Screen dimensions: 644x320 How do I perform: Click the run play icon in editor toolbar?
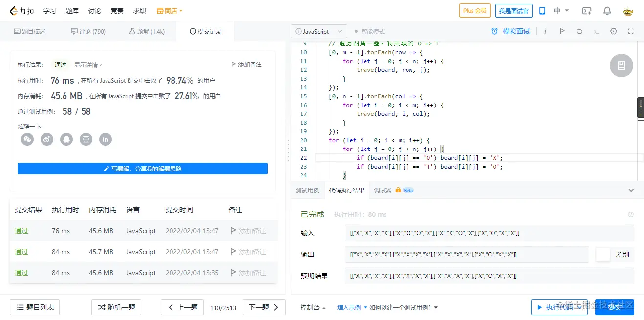[x=562, y=31]
